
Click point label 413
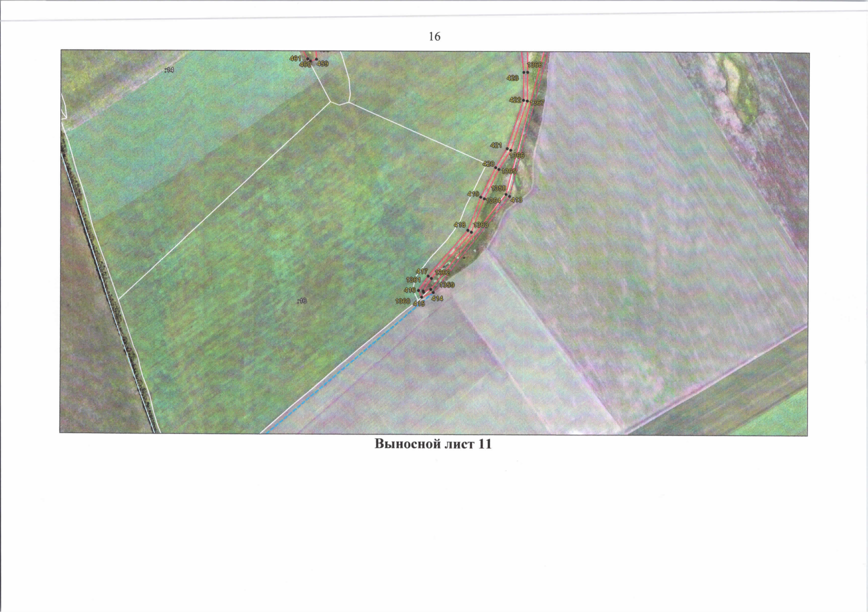[x=516, y=200]
